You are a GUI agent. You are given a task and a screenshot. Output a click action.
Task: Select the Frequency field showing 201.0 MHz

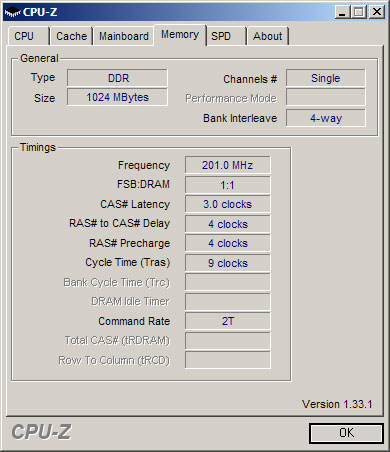(x=228, y=165)
